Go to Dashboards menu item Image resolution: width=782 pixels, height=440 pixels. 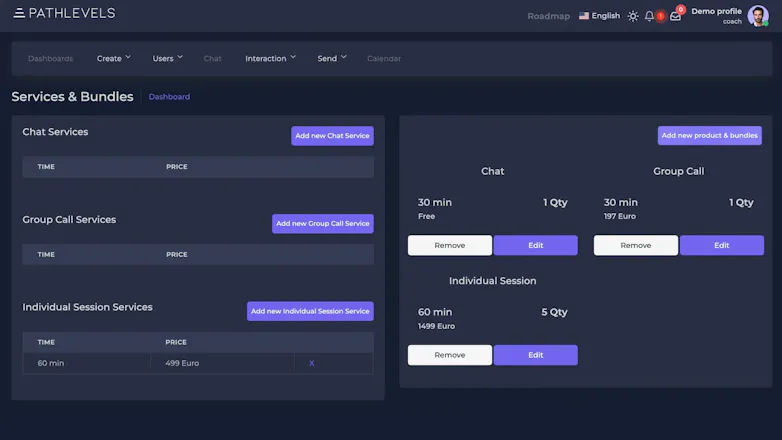[50, 58]
